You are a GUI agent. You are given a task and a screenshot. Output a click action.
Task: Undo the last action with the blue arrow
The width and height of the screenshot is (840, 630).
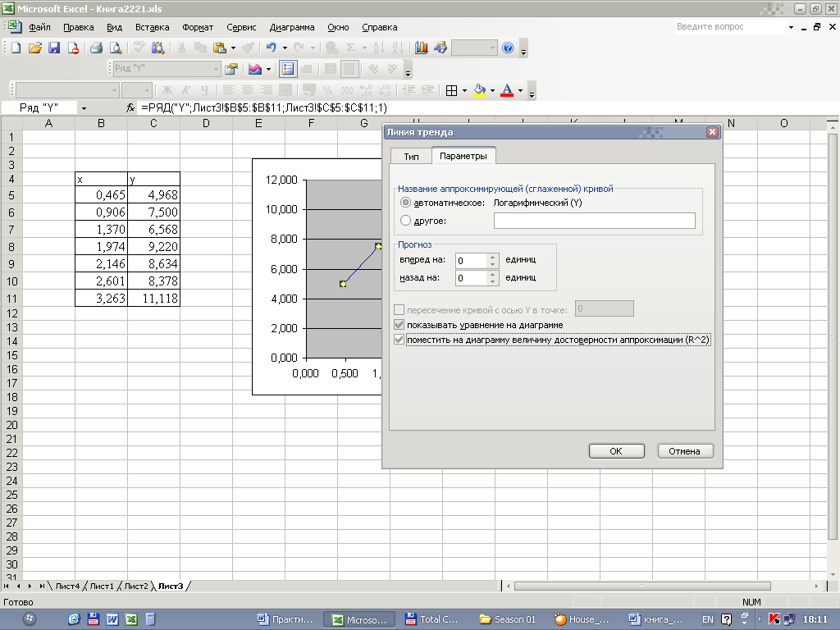coord(271,48)
